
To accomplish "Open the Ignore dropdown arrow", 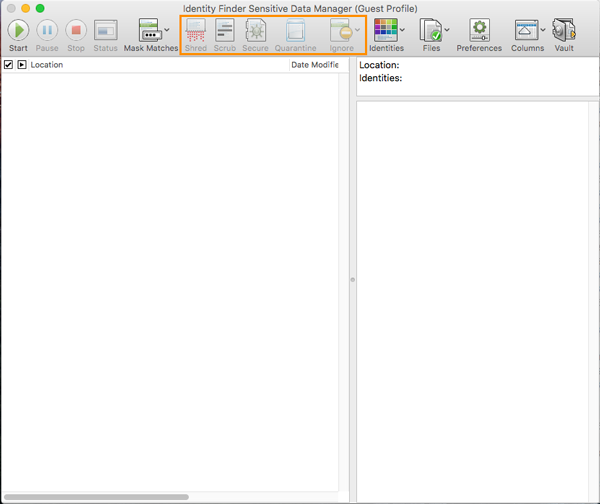I will tap(358, 30).
